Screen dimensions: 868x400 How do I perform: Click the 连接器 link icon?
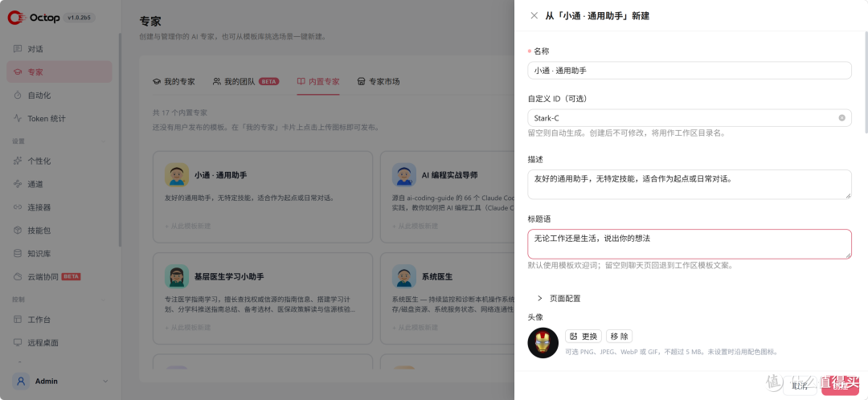(18, 207)
